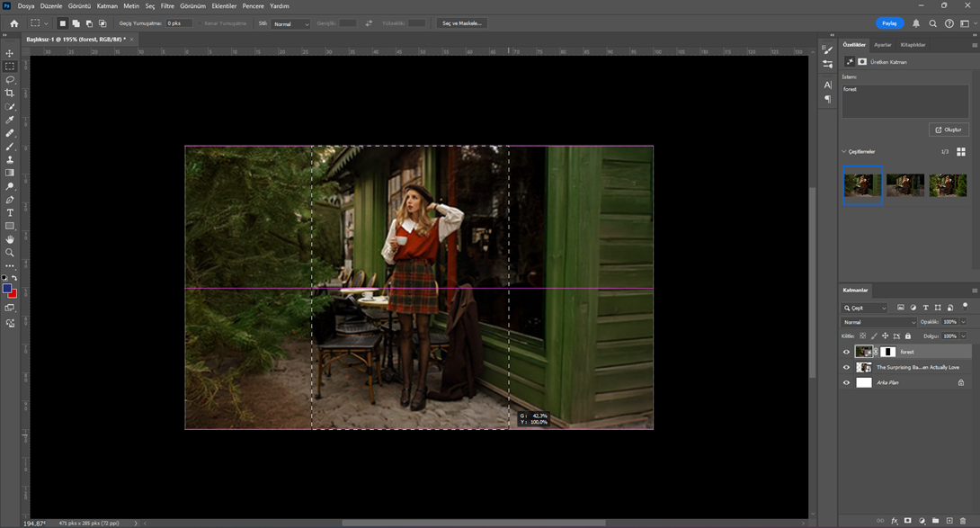
Task: Open the Stil dropdown set to Normal
Action: (290, 23)
